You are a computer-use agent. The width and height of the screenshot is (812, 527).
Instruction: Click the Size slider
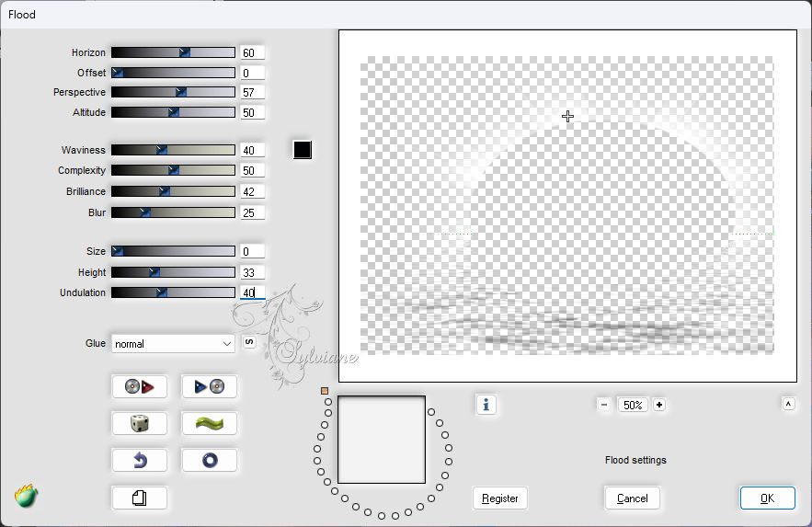173,251
